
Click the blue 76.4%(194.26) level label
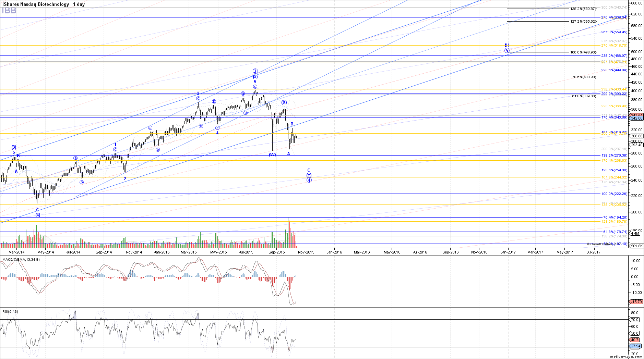(615, 217)
